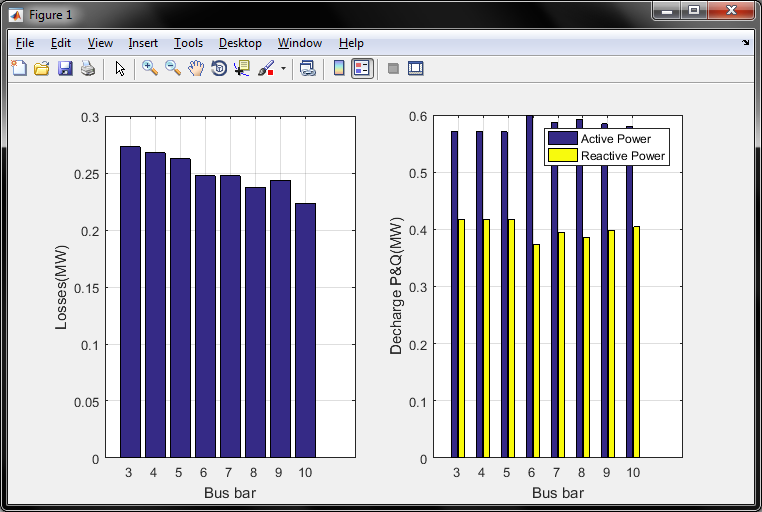Click the New Figure icon
The height and width of the screenshot is (512, 762).
pyautogui.click(x=18, y=69)
